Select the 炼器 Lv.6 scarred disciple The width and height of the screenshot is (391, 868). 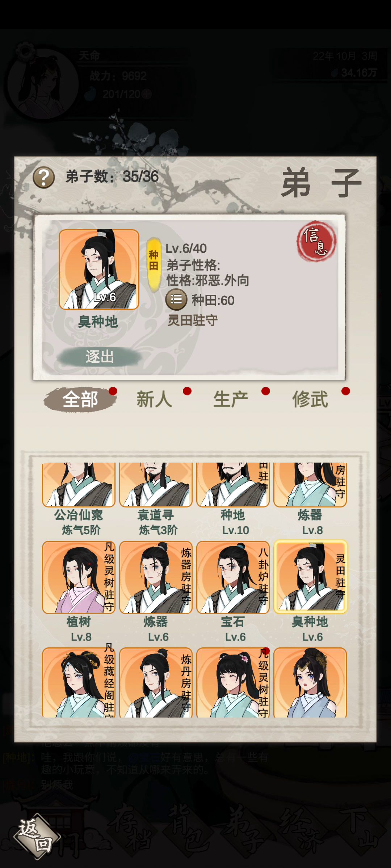[x=156, y=577]
